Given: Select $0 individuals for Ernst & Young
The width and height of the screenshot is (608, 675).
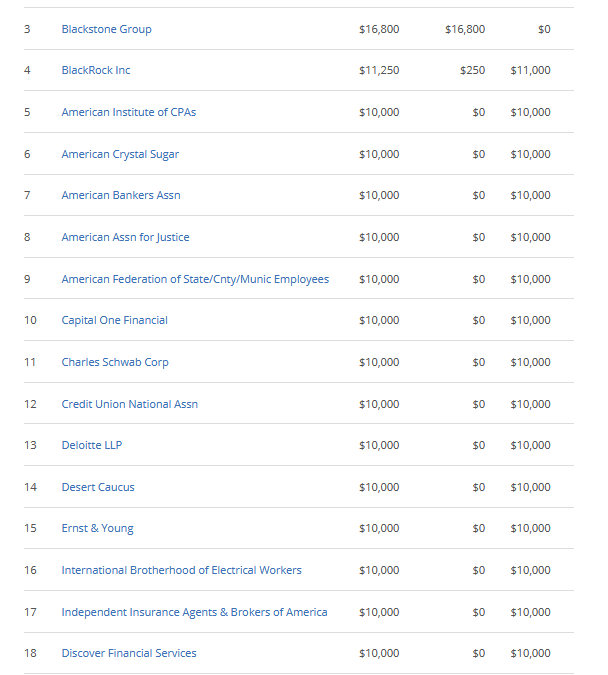Looking at the screenshot, I should click(x=479, y=528).
